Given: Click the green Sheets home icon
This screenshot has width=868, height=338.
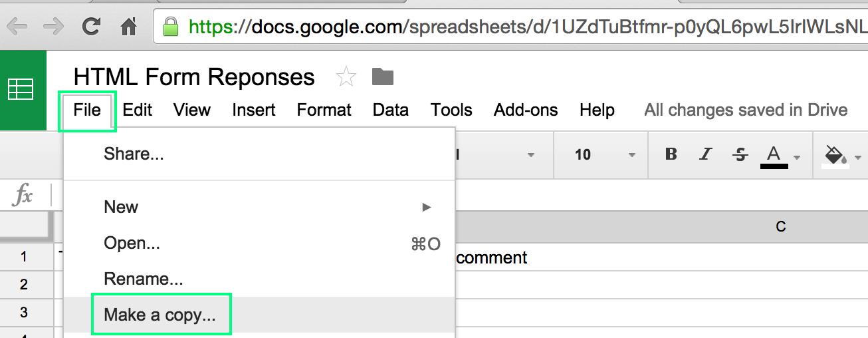Looking at the screenshot, I should pyautogui.click(x=20, y=89).
